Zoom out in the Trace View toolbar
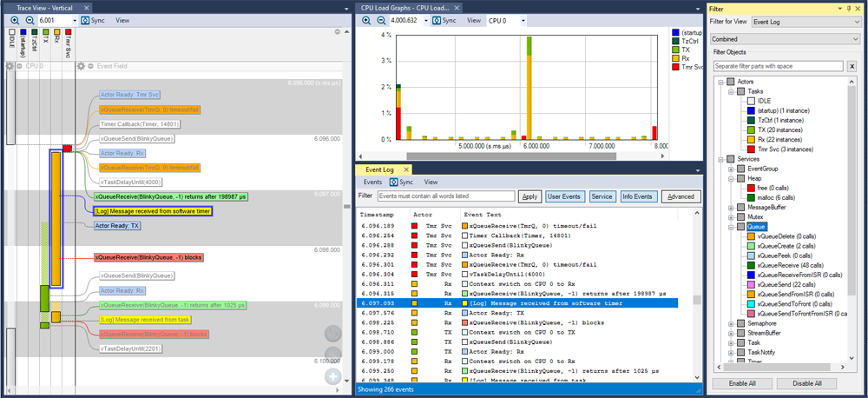This screenshot has height=398, width=868. (29, 20)
